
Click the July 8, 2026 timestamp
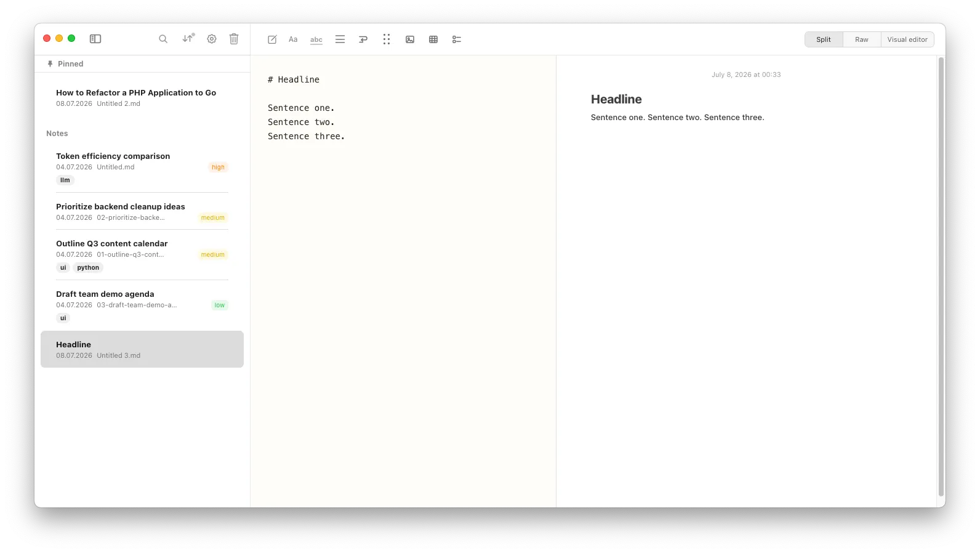coord(746,75)
